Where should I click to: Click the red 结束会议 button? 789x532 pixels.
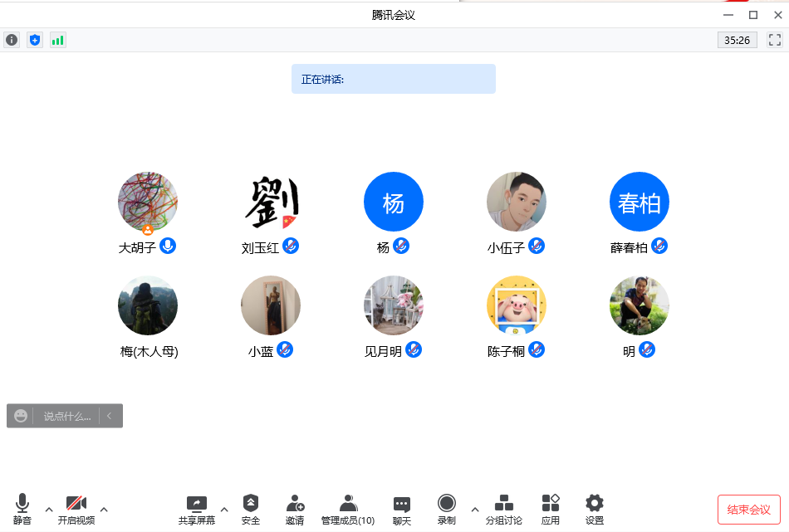tap(748, 509)
